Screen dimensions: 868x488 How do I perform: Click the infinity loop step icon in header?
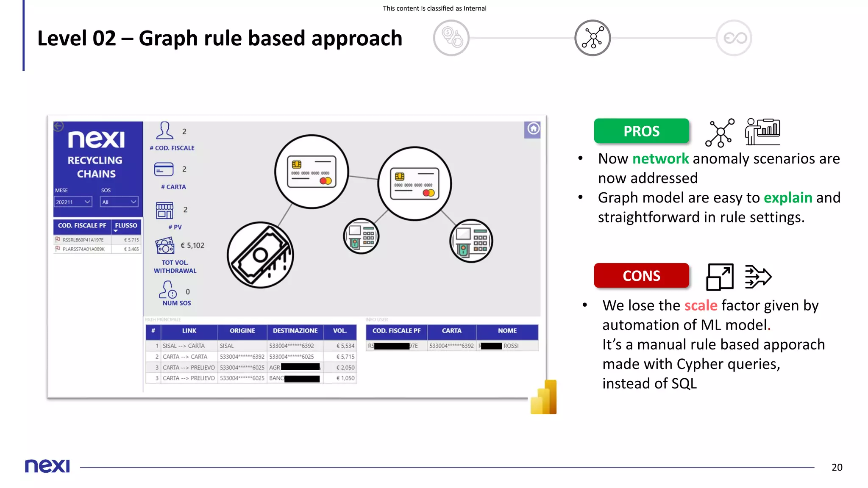pyautogui.click(x=734, y=38)
